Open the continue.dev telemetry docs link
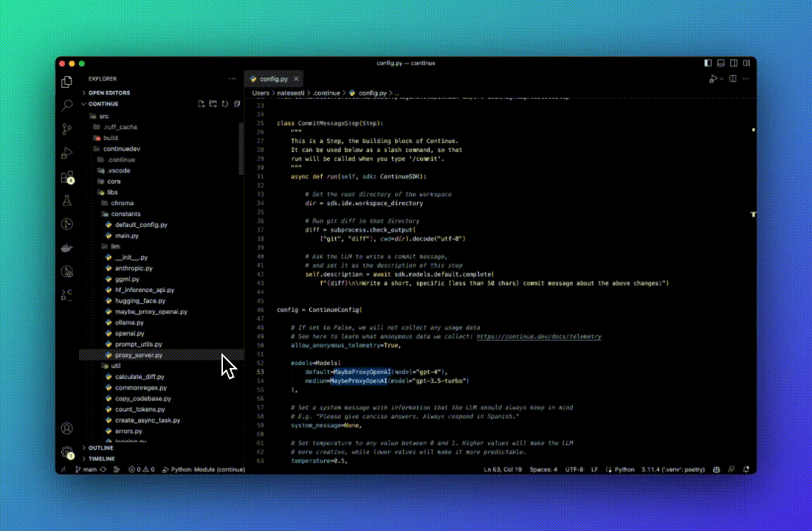Screen dimensions: 812x531 [539, 336]
